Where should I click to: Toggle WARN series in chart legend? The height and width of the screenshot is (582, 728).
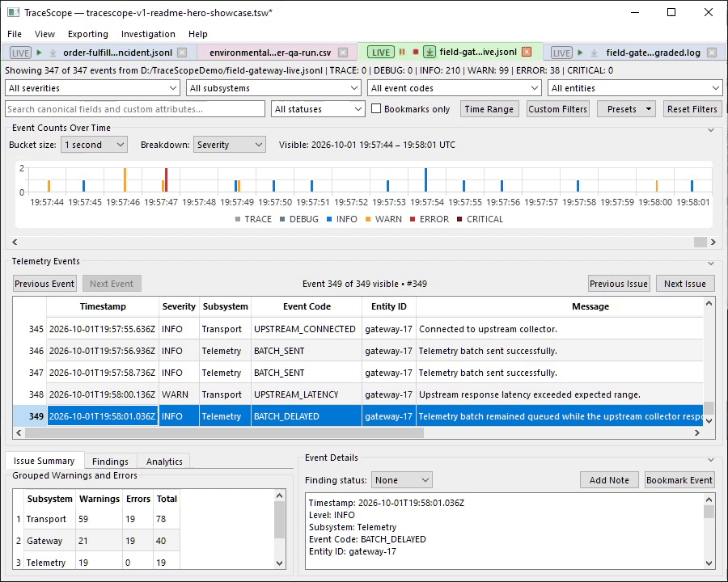click(x=383, y=219)
